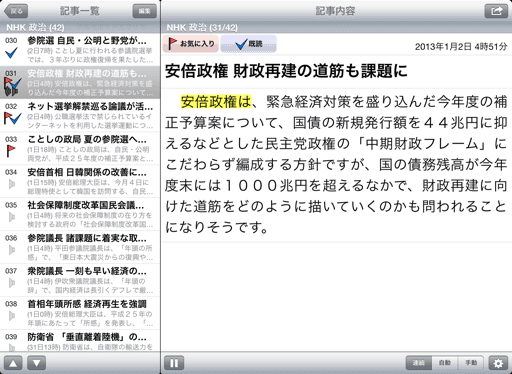Open settings with the gear icon
This screenshot has height=374, width=512.
coord(498,363)
